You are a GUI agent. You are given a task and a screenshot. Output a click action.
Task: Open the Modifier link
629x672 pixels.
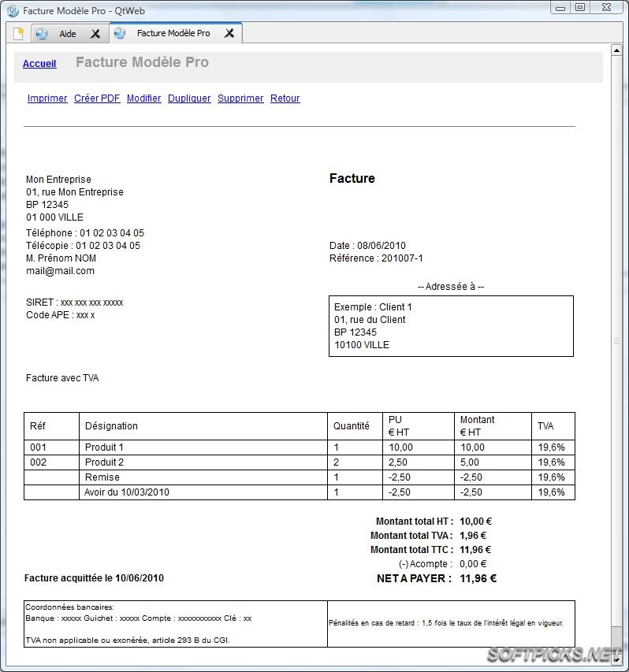(x=143, y=98)
